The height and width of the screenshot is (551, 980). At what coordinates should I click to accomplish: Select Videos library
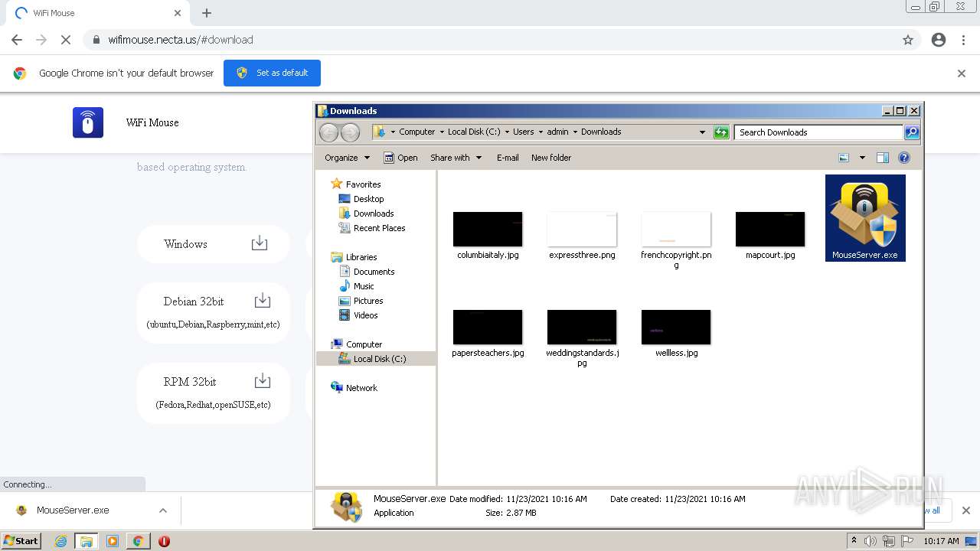coord(365,315)
